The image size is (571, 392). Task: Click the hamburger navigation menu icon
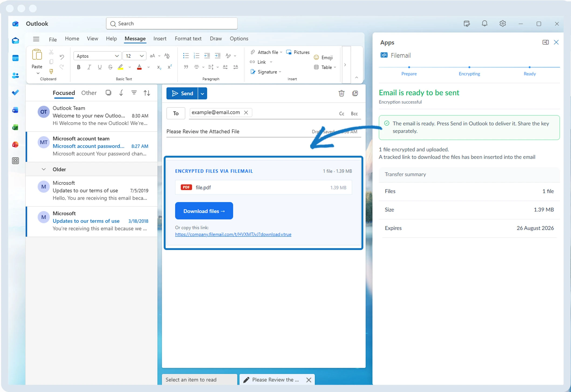click(36, 39)
